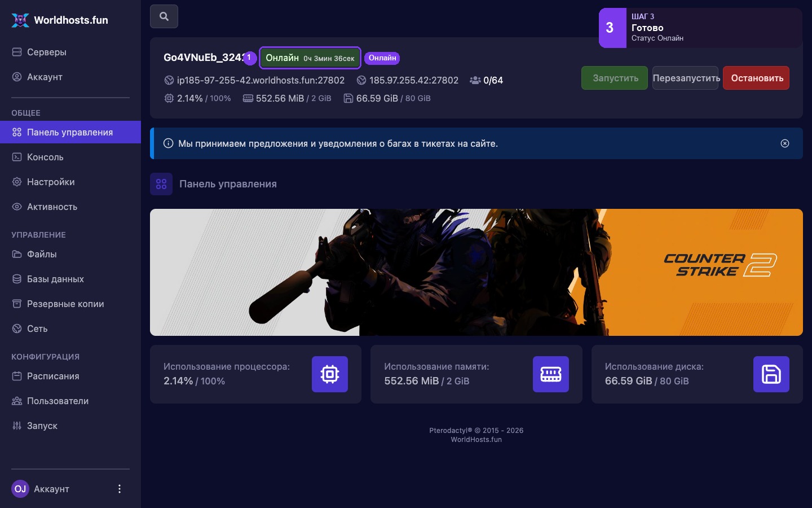
Task: Click the grid icon beside the Панель управления heading
Action: [x=161, y=184]
